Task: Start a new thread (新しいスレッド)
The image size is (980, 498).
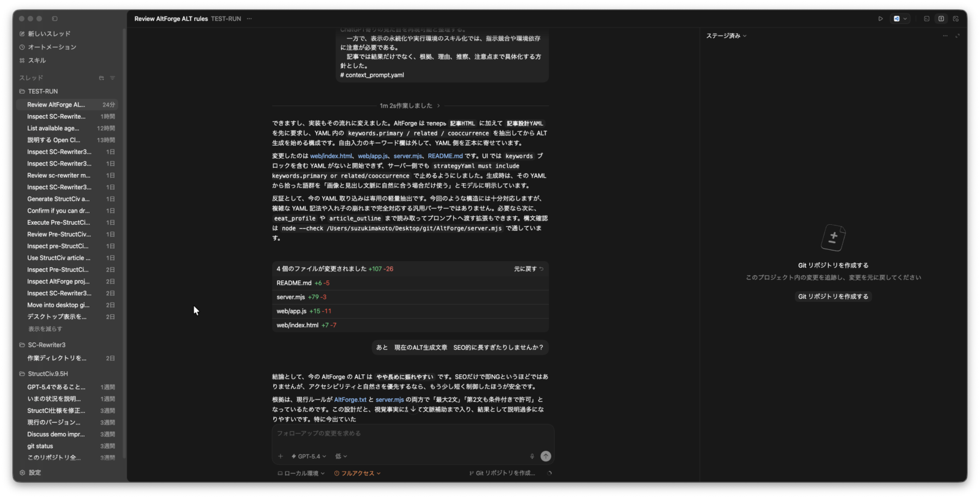Action: click(45, 34)
